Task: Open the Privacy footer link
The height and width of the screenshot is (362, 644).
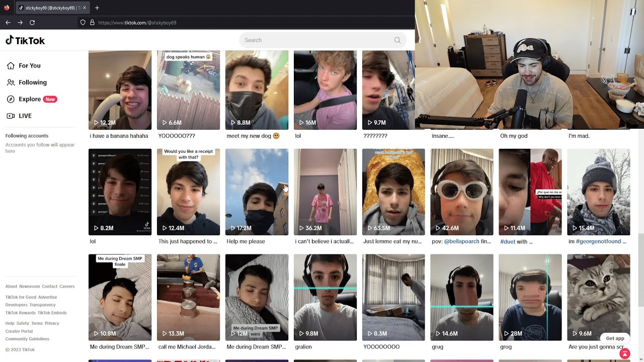Action: coord(52,323)
